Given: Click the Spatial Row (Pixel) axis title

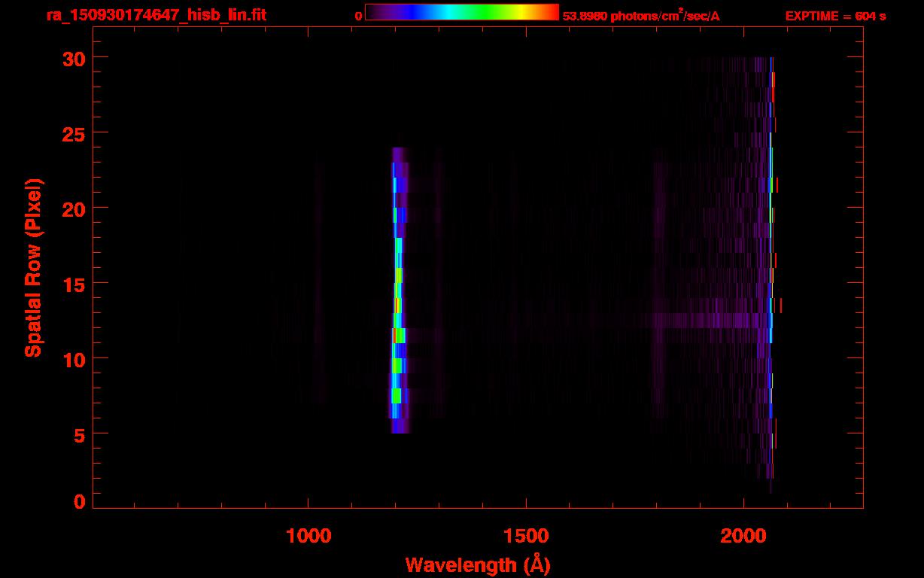Looking at the screenshot, I should pos(33,267).
